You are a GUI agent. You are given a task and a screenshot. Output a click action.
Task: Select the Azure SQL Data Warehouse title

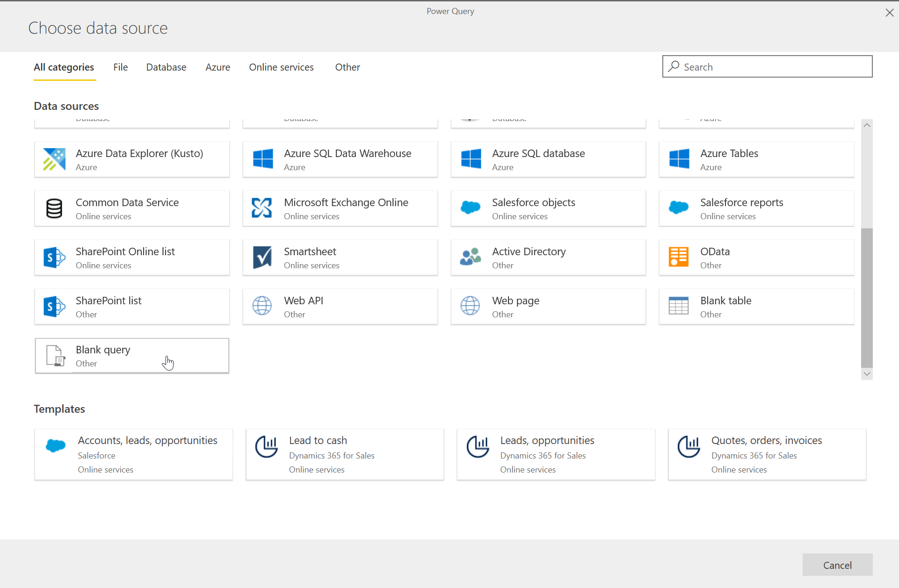348,153
